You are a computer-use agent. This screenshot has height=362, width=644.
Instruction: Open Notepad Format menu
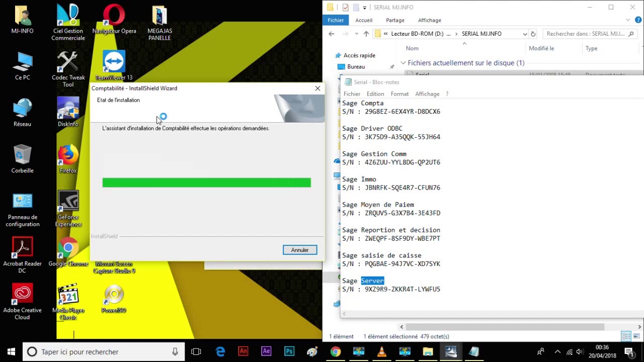[x=399, y=94]
